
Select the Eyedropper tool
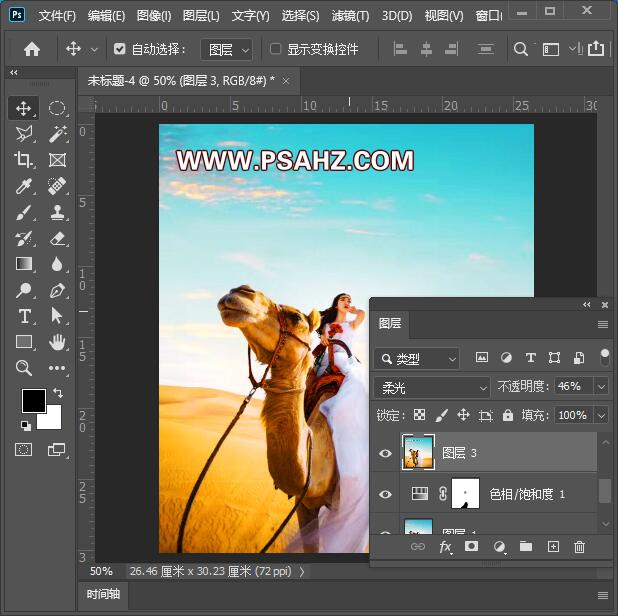click(x=24, y=186)
